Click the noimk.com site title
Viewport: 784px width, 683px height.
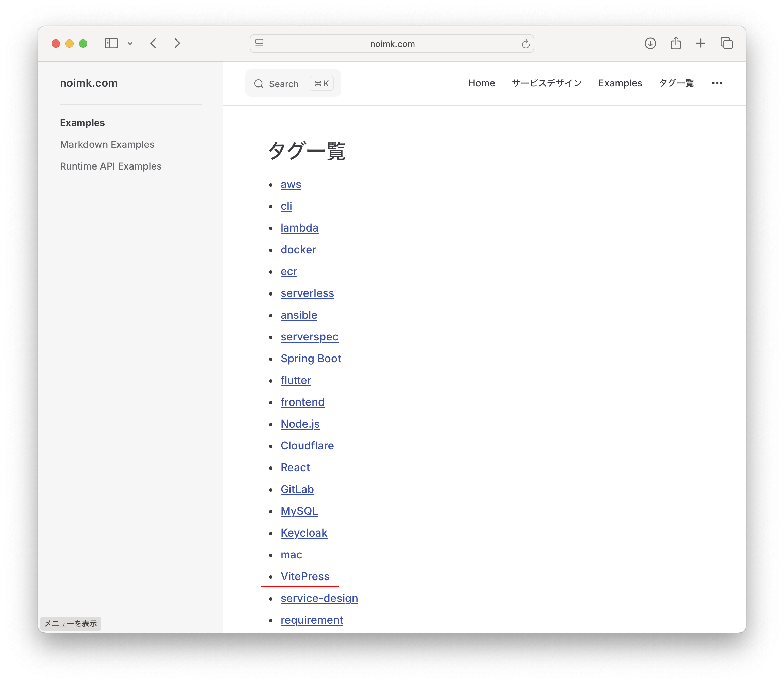tap(89, 83)
